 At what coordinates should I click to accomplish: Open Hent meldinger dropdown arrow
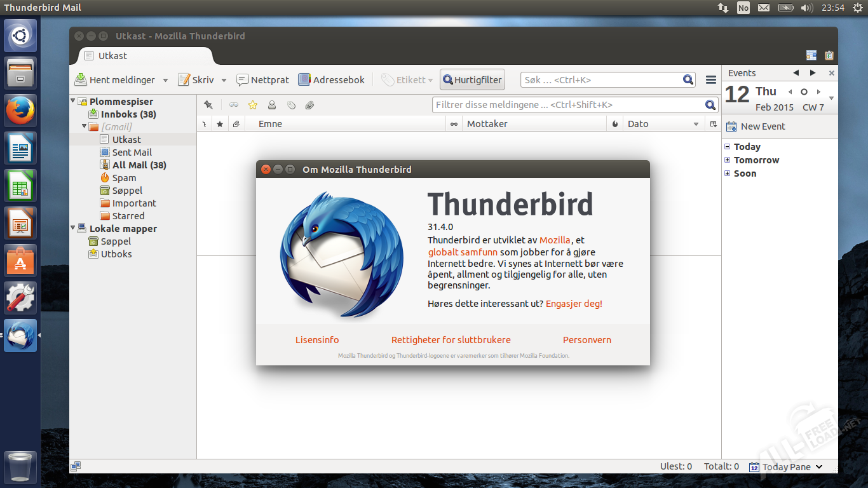pos(165,81)
